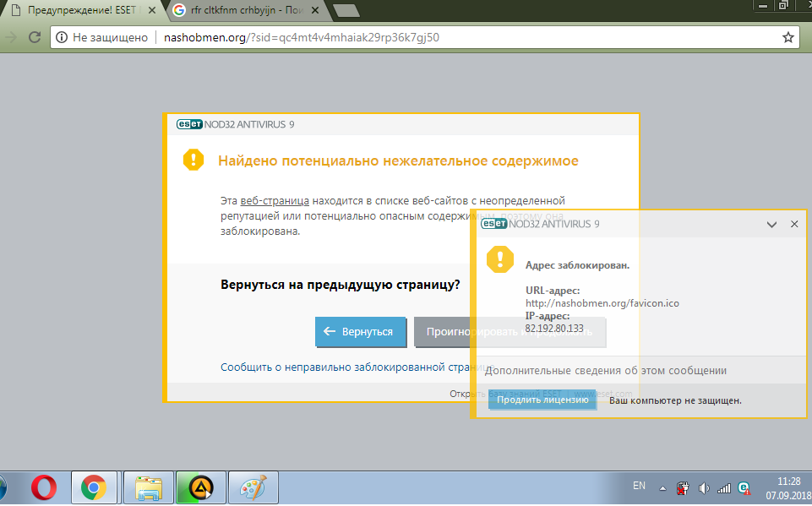Open Windows Explorer from the taskbar
This screenshot has width=812, height=506.
[x=149, y=487]
